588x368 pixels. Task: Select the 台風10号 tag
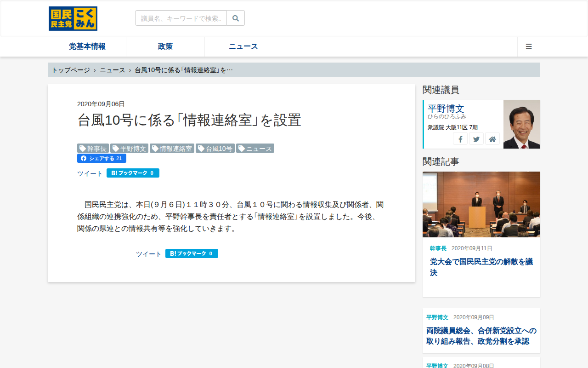(x=215, y=148)
